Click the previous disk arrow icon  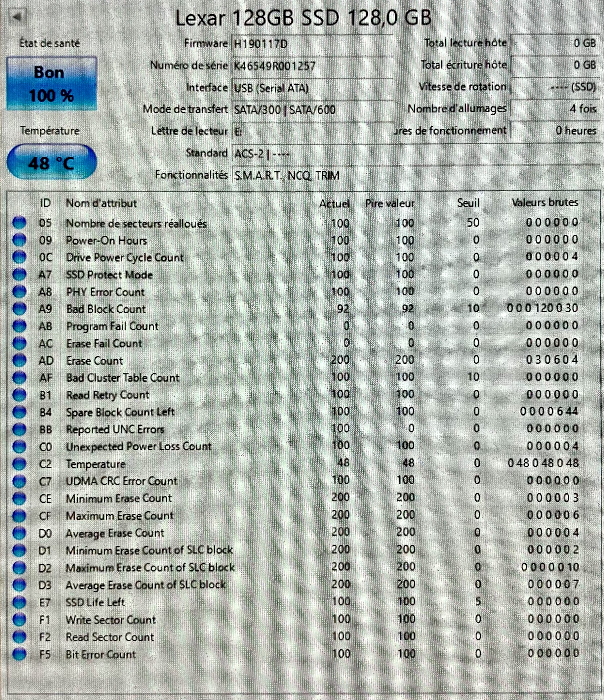click(x=17, y=17)
